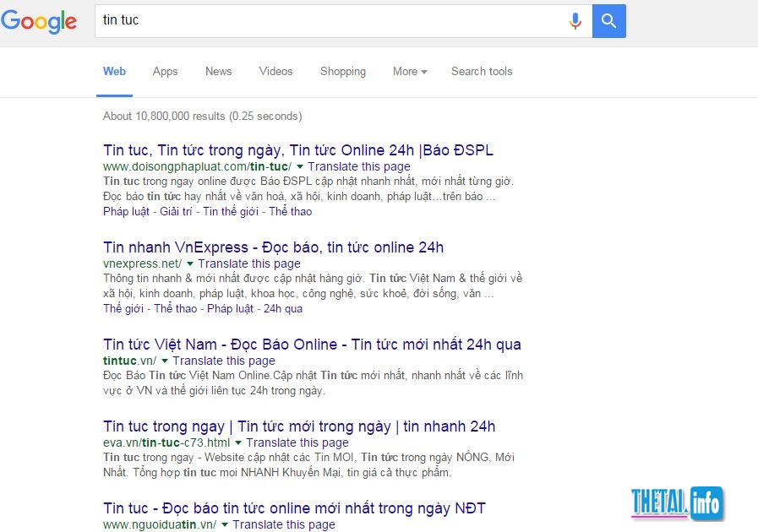
Task: Go to the Apps tab
Action: point(165,72)
